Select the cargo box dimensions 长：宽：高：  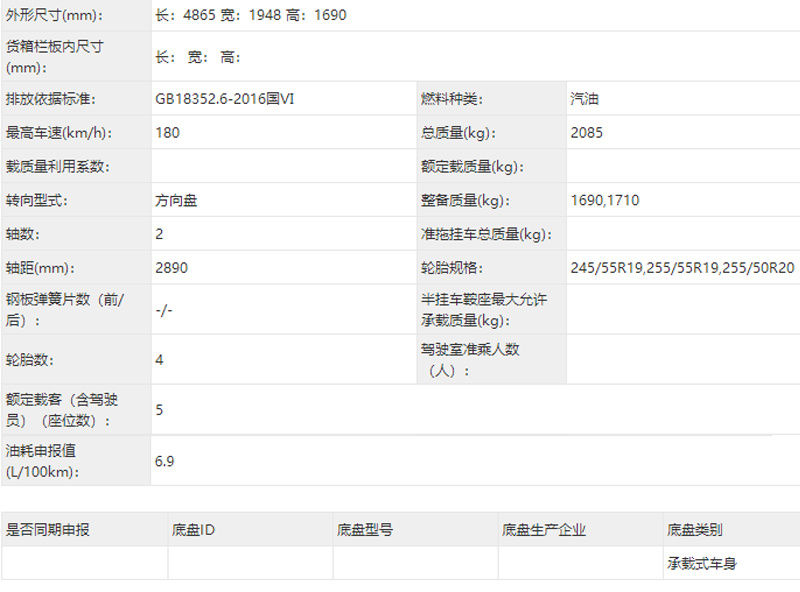pyautogui.click(x=198, y=57)
